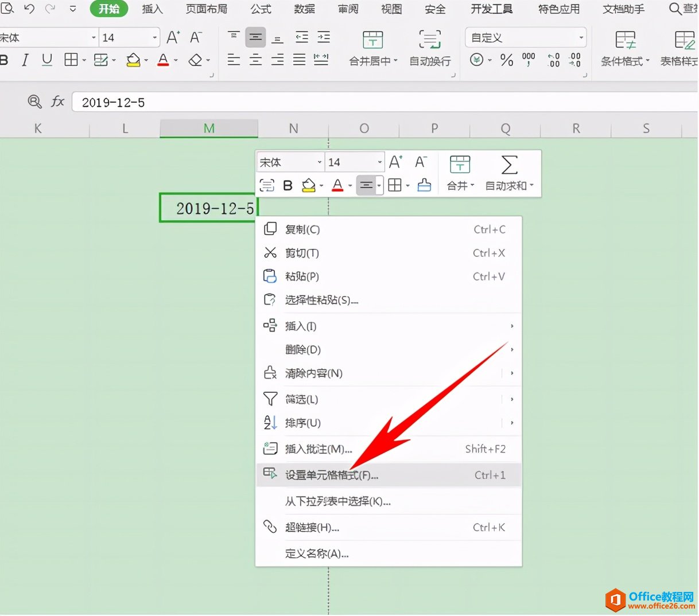Open the 数据 ribbon tab
699x616 pixels.
tap(304, 9)
